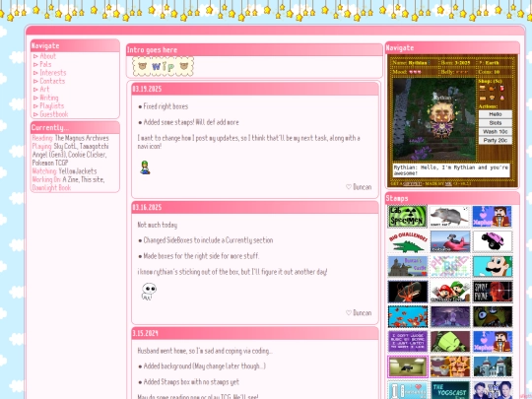Open the Big Challenges crocodile stamp
532x399 pixels.
(408, 241)
